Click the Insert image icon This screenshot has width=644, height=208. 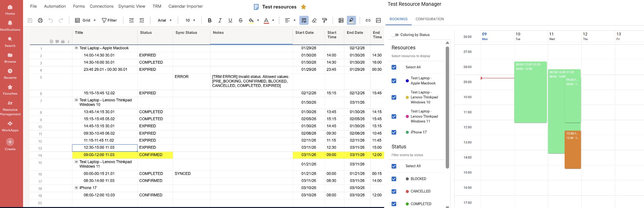378,20
